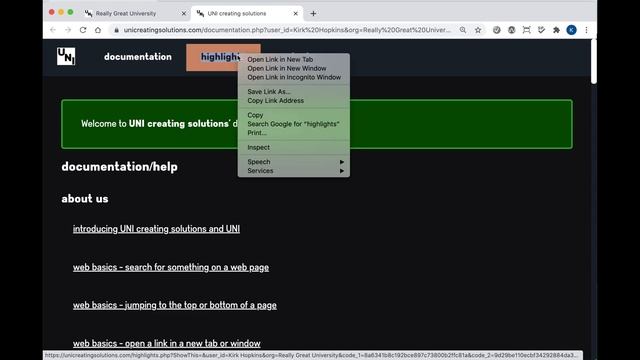Screen dimensions: 640x360
Task: Switch to Really Great University tab
Action: 135,13
